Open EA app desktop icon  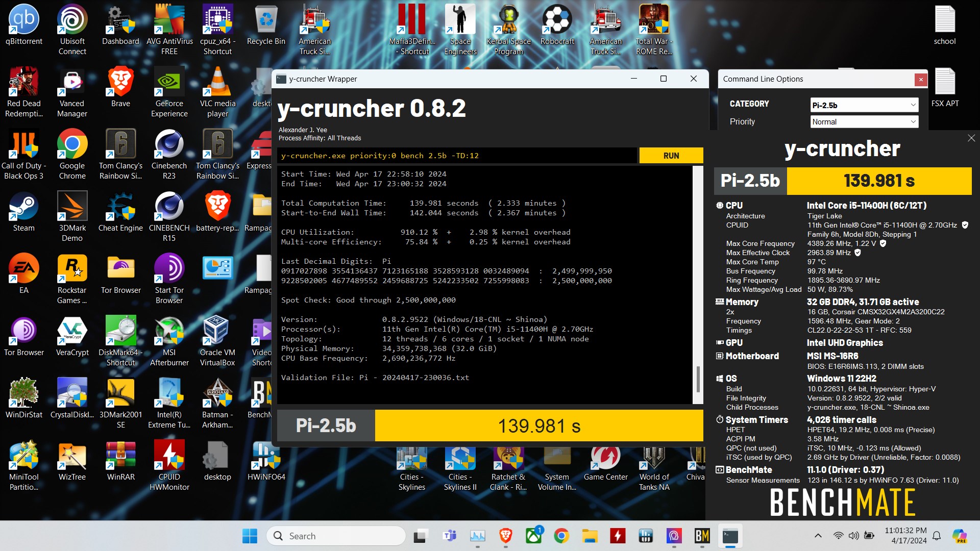(24, 274)
